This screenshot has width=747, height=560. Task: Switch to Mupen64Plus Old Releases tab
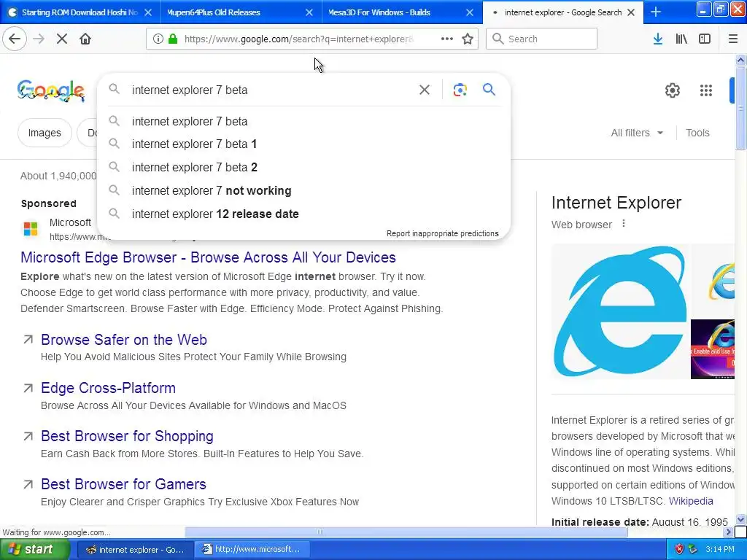[x=241, y=12]
